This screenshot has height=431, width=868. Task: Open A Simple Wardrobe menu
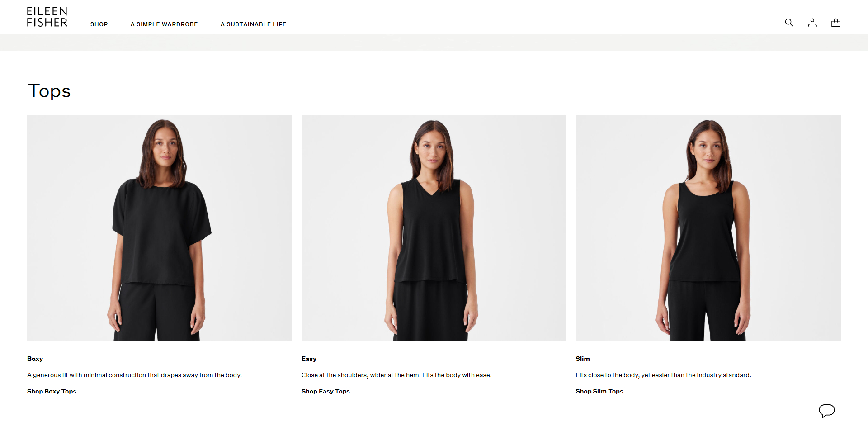pos(164,24)
